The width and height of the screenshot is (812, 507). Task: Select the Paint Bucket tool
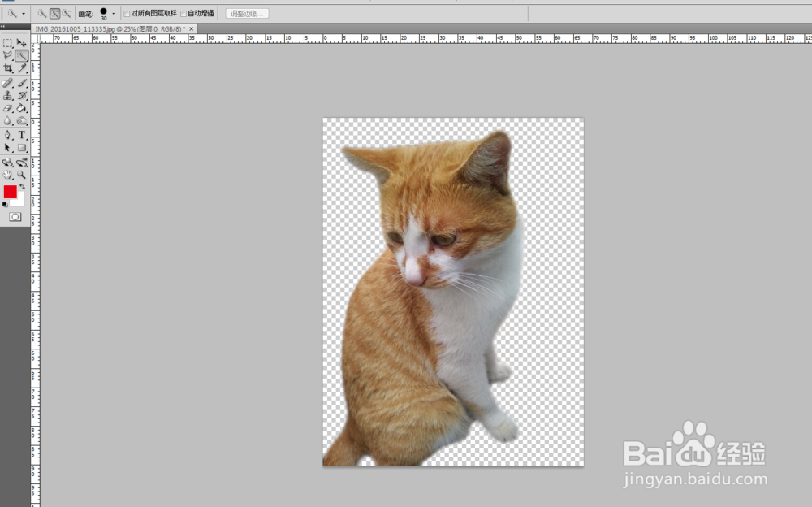tap(22, 108)
